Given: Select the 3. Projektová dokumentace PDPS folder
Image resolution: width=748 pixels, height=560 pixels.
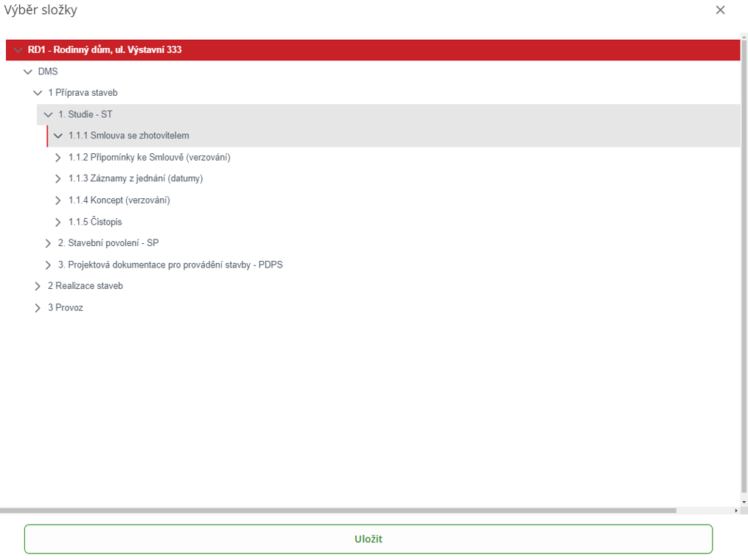Looking at the screenshot, I should 169,265.
